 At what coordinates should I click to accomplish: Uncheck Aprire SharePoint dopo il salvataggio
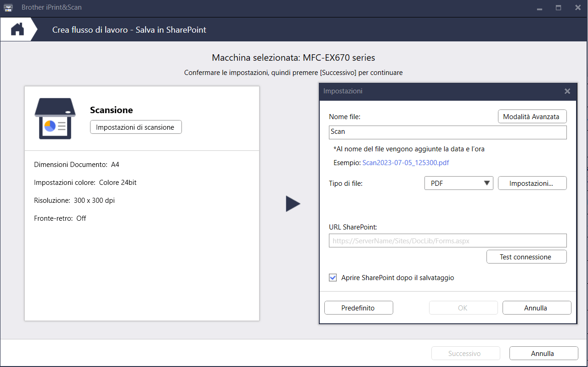[333, 278]
